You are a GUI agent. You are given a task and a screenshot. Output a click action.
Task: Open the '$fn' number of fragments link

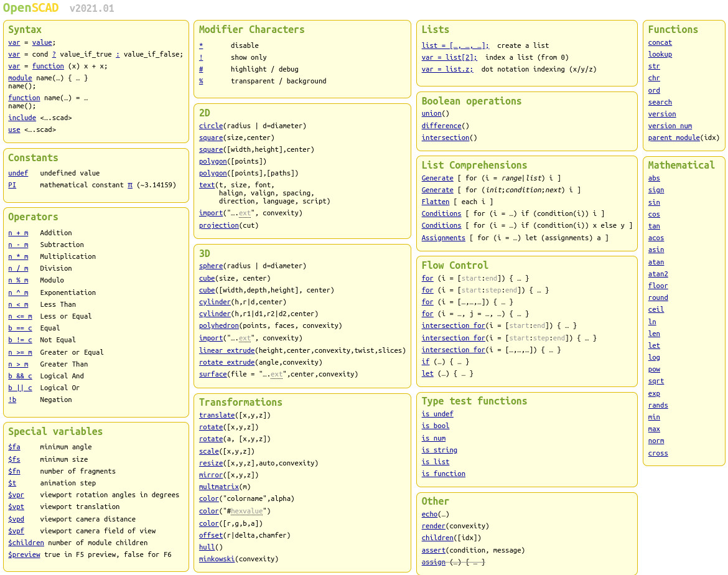(14, 472)
